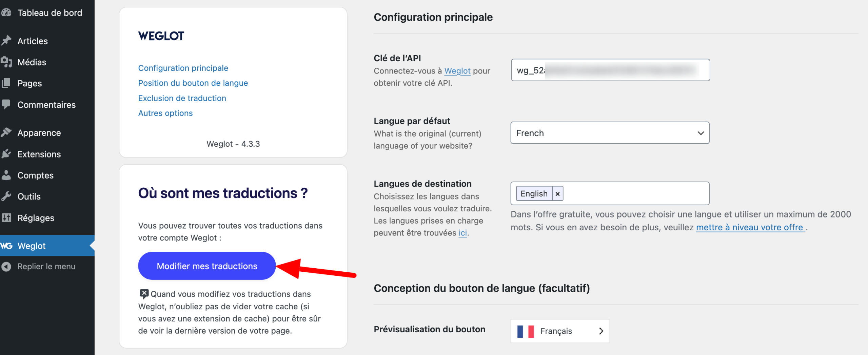Click the Pages document icon

(x=7, y=83)
